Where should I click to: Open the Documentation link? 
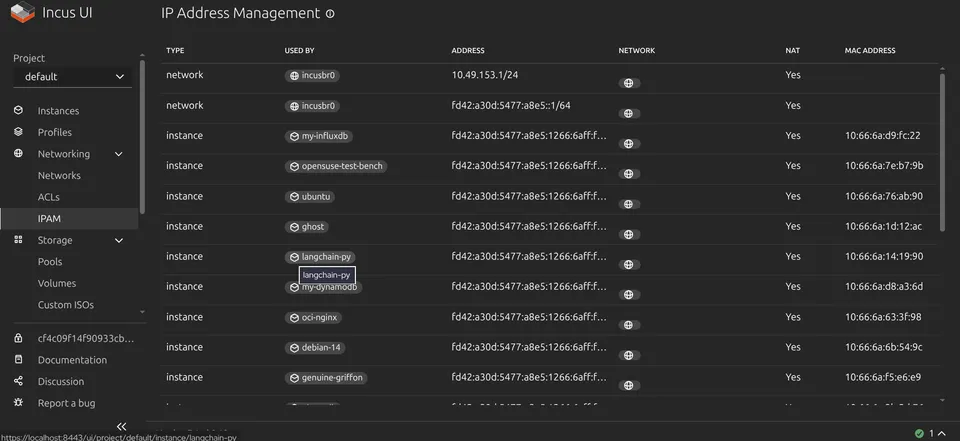[72, 360]
